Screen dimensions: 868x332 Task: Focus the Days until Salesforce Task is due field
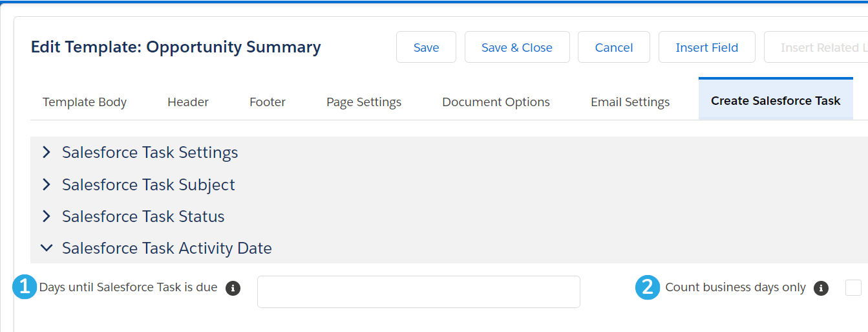coord(419,292)
